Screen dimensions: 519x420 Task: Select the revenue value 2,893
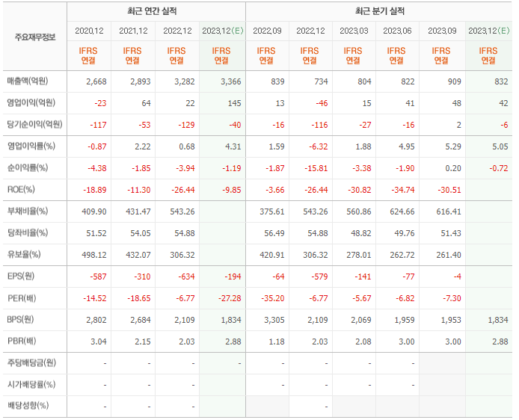(141, 81)
